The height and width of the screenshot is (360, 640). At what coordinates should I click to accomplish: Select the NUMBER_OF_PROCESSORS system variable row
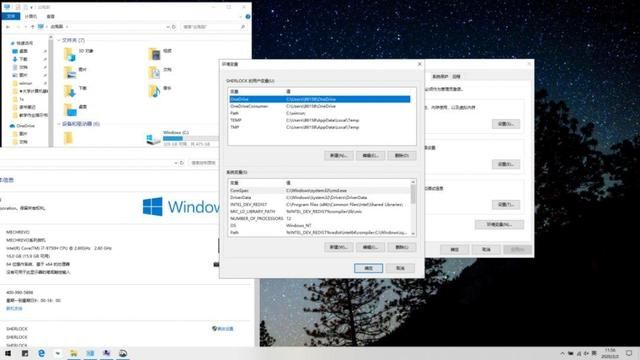pyautogui.click(x=319, y=218)
